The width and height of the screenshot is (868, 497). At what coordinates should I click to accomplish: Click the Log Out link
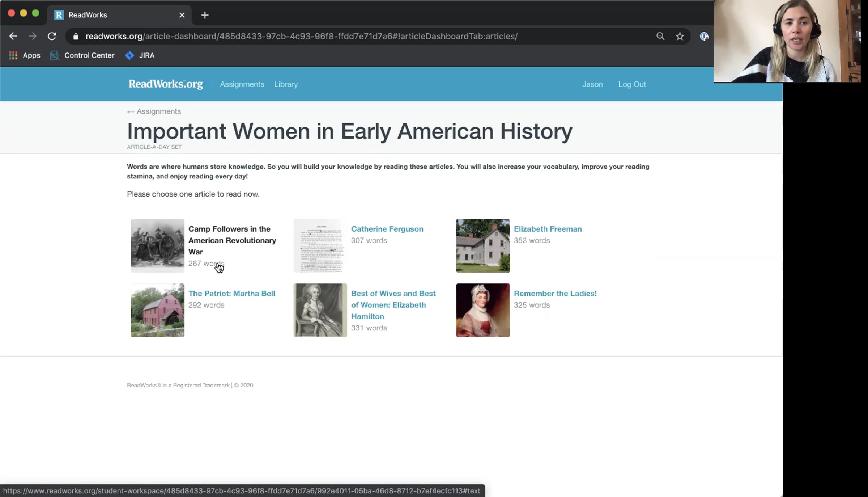coord(632,84)
